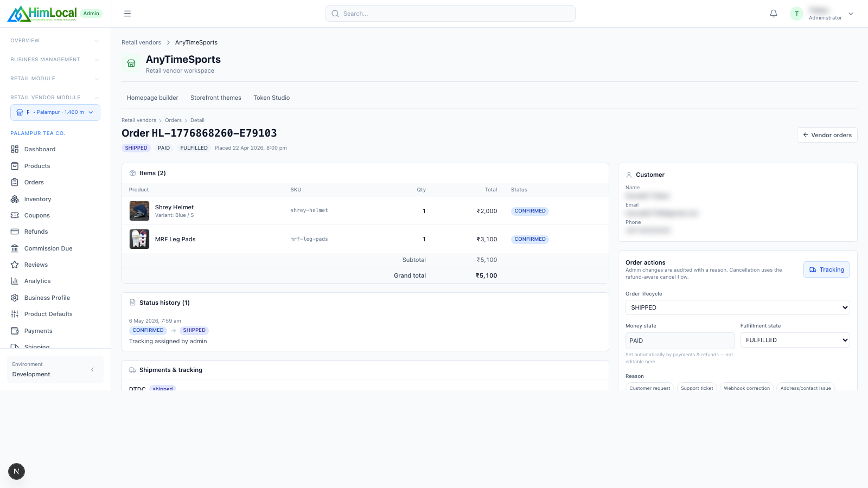Switch to Homepage builder tab
This screenshot has width=868, height=488.
tap(152, 98)
